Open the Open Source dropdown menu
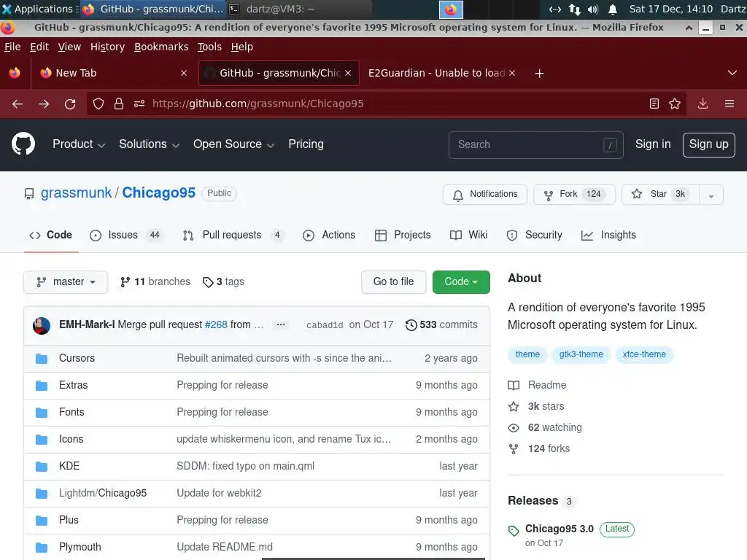The image size is (747, 560). pyautogui.click(x=233, y=144)
